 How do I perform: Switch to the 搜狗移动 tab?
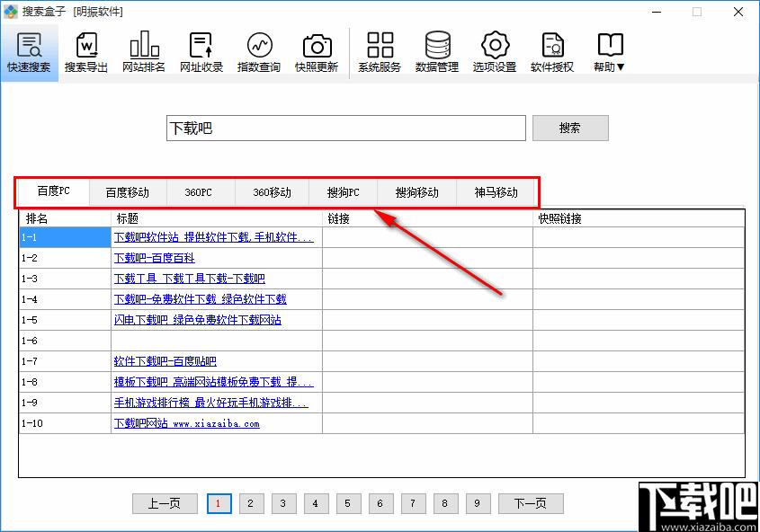(x=416, y=192)
